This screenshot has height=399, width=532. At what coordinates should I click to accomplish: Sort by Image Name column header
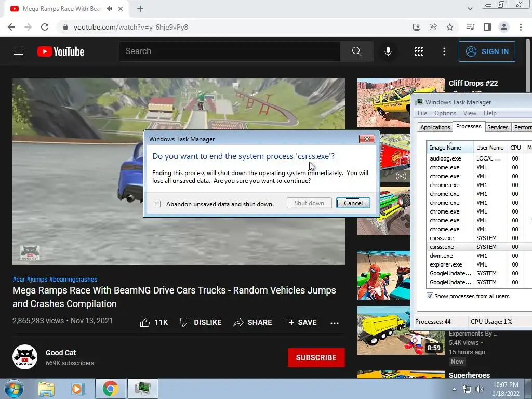tap(450, 147)
